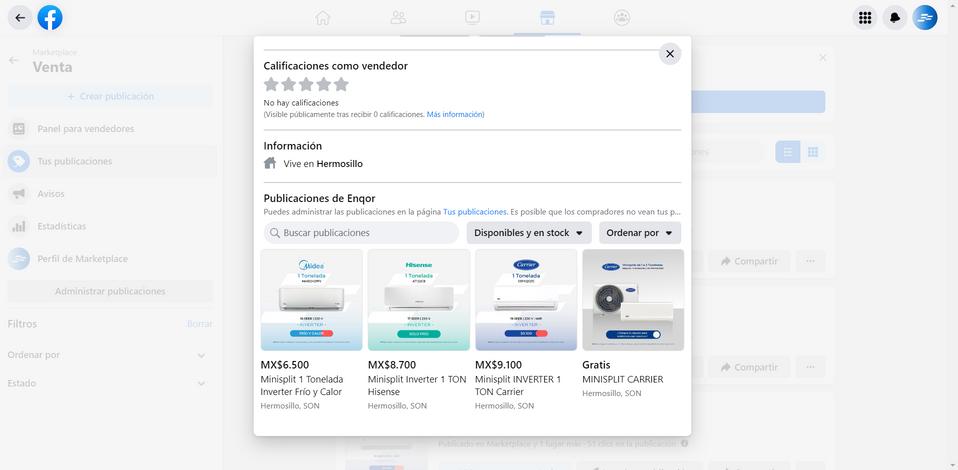Click the Crear publicación button
The width and height of the screenshot is (958, 470).
click(x=110, y=97)
